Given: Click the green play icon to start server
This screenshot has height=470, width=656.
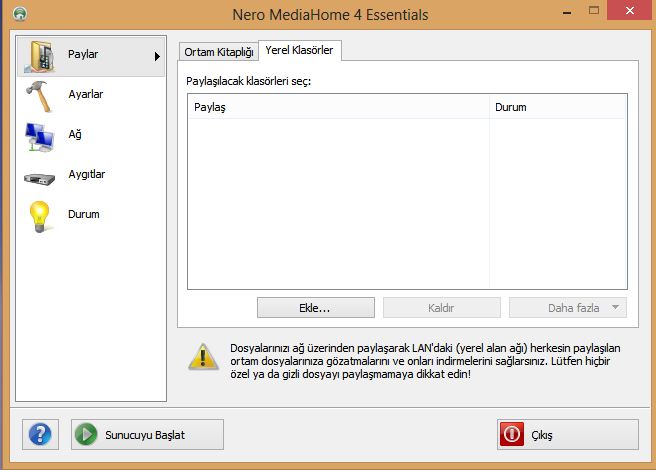Looking at the screenshot, I should (x=87, y=435).
